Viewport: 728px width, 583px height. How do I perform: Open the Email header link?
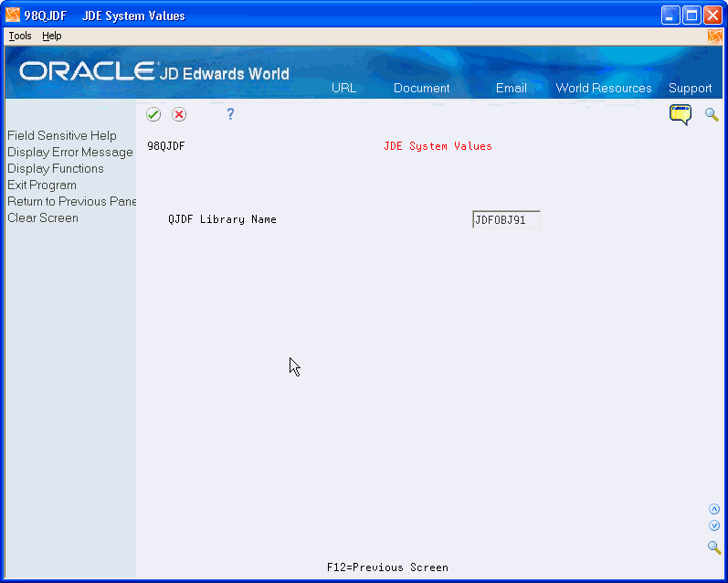[x=512, y=88]
